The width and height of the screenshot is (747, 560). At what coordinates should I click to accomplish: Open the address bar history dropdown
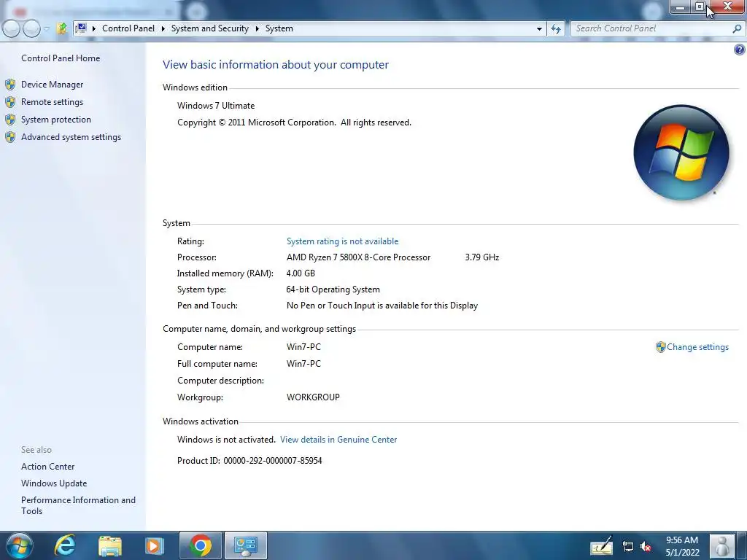[539, 28]
